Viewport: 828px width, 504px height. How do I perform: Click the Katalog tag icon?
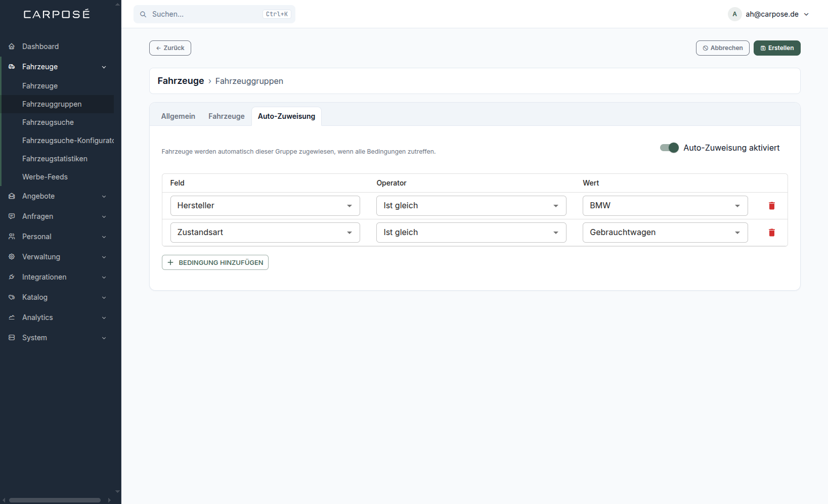(12, 297)
